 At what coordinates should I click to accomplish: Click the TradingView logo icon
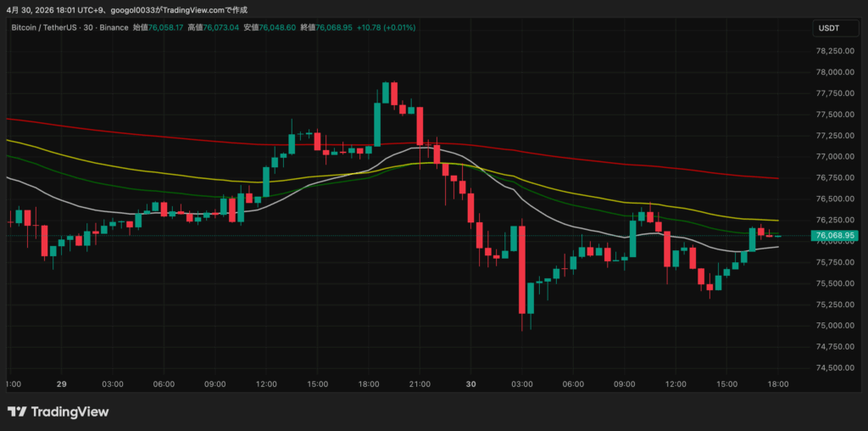tap(17, 411)
